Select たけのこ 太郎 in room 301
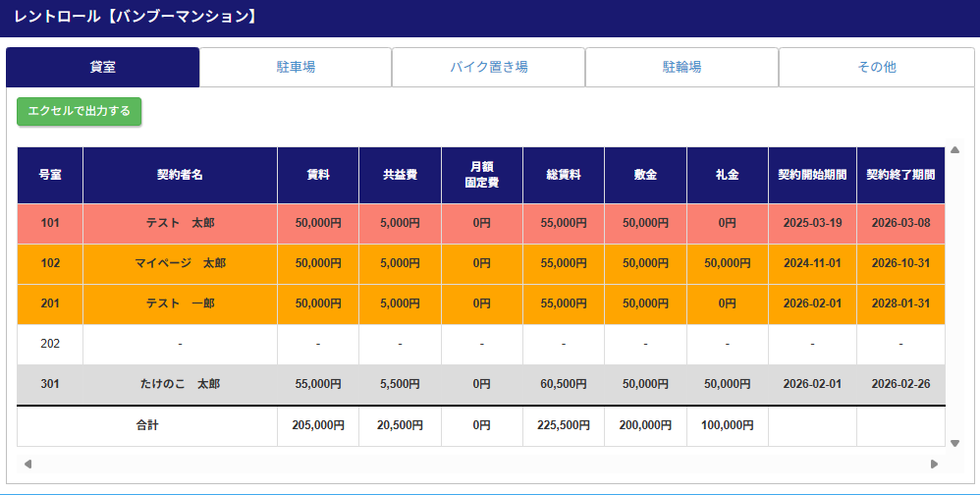 tap(180, 384)
